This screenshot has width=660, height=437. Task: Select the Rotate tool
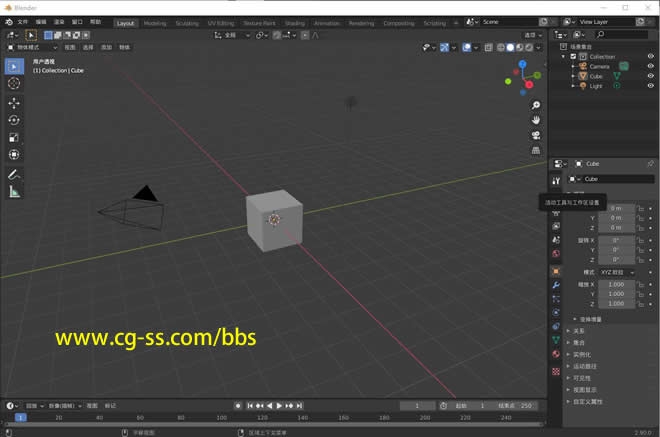pyautogui.click(x=14, y=120)
